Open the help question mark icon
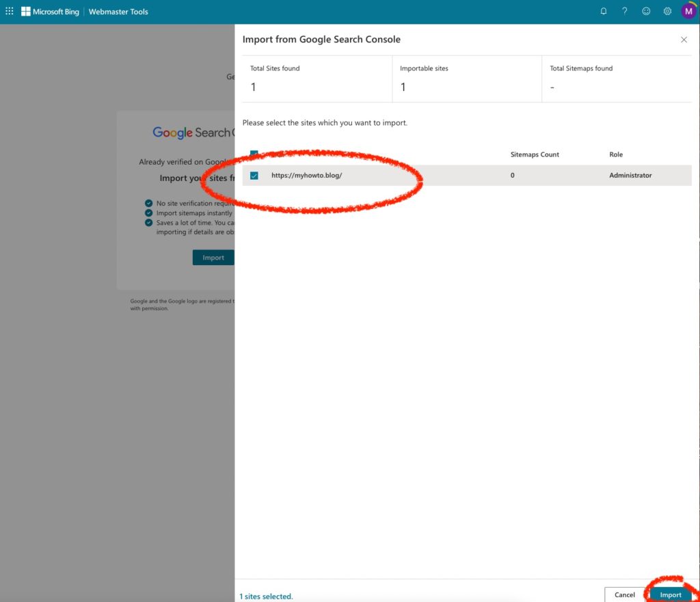The width and height of the screenshot is (700, 602). click(x=625, y=11)
